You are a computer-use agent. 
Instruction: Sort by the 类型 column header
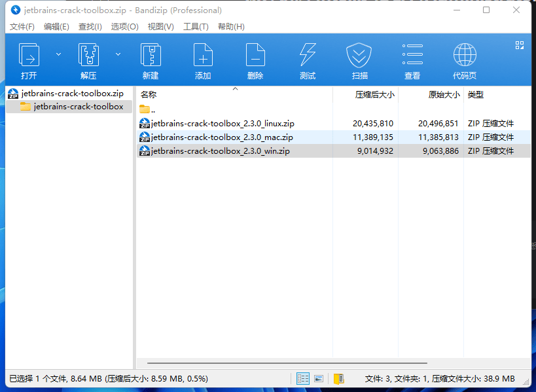pyautogui.click(x=497, y=95)
